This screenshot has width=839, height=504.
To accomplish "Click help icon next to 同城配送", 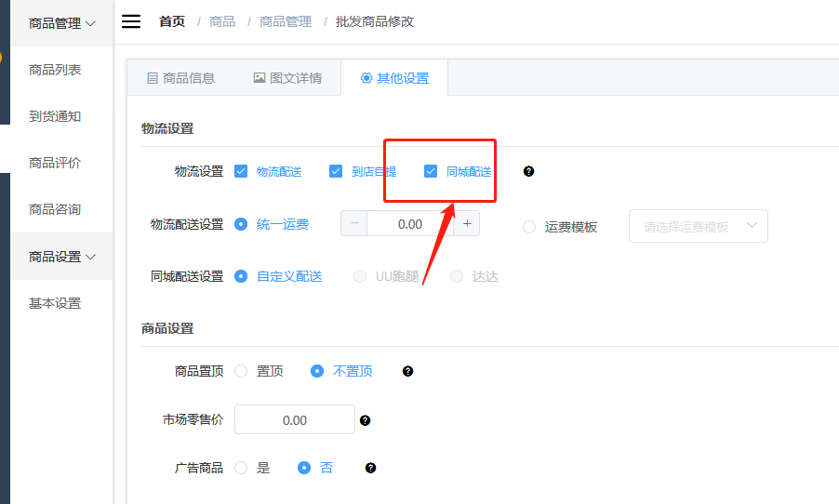I will (528, 171).
